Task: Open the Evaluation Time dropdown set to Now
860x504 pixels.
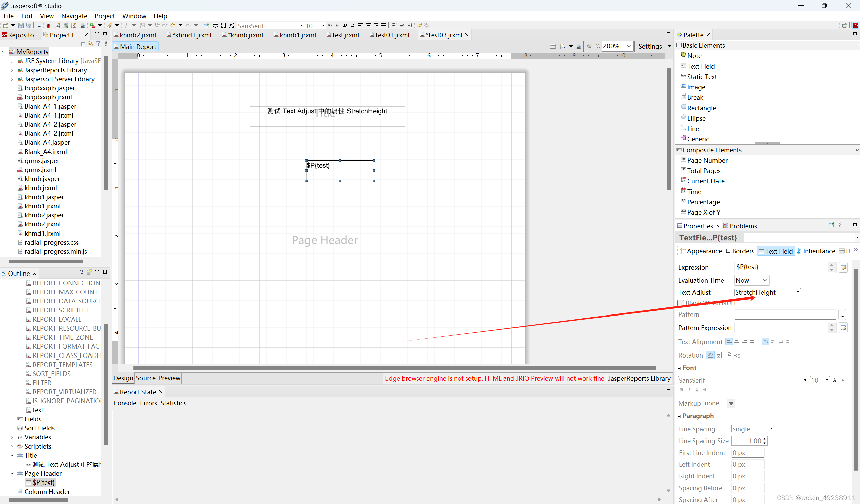Action: [x=765, y=280]
